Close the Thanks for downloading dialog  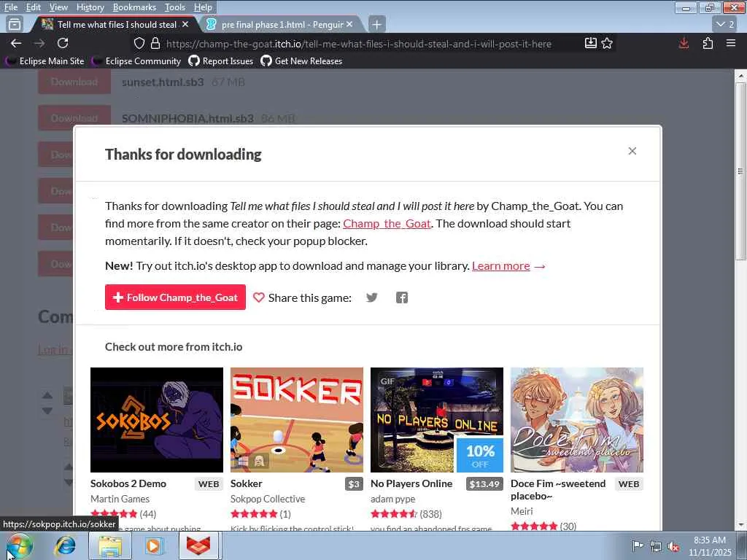coord(632,151)
